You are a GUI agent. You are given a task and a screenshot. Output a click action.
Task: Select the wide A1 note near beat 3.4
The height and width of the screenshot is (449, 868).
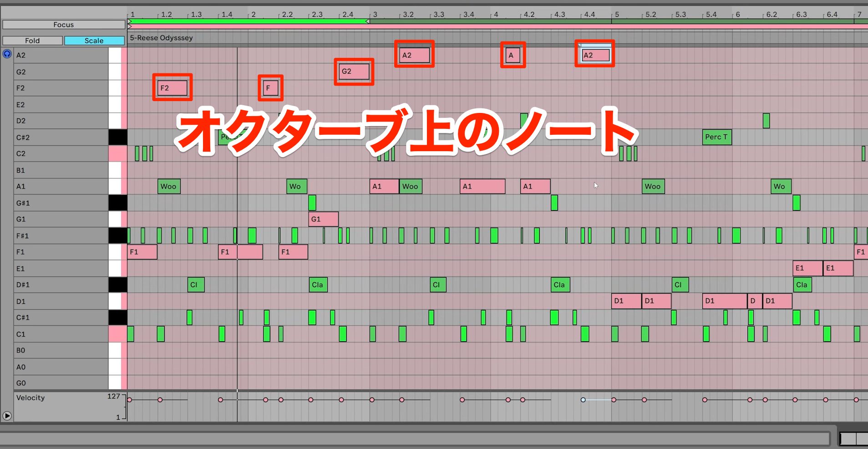click(482, 186)
